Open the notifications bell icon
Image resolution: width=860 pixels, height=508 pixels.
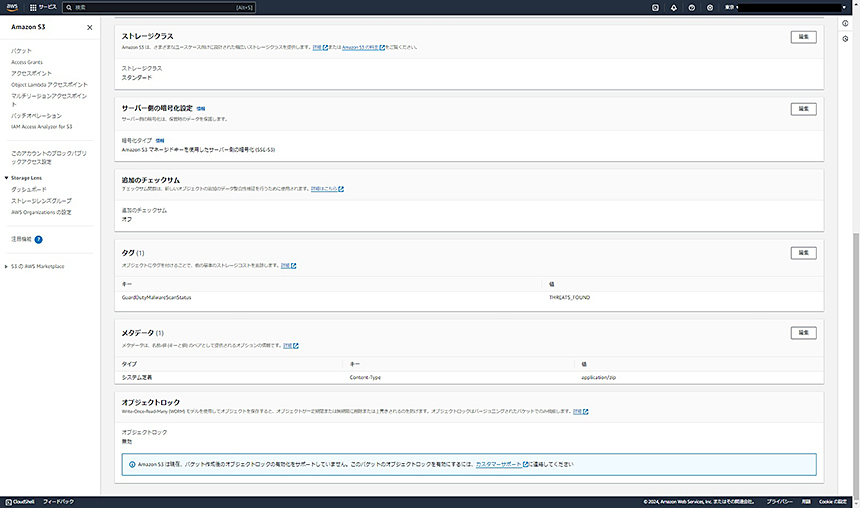tap(674, 7)
